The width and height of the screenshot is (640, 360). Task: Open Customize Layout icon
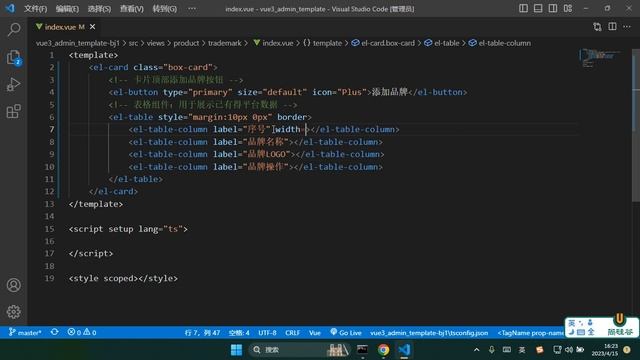click(568, 8)
